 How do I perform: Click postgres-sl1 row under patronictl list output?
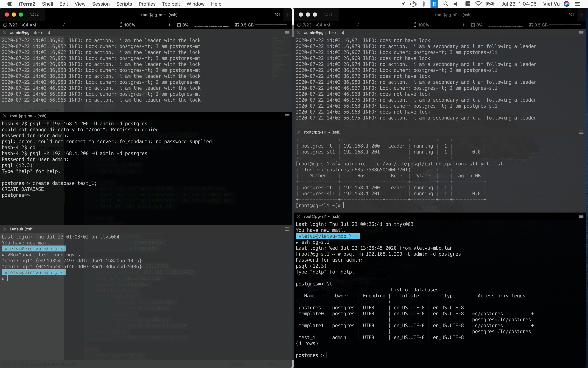click(x=391, y=194)
